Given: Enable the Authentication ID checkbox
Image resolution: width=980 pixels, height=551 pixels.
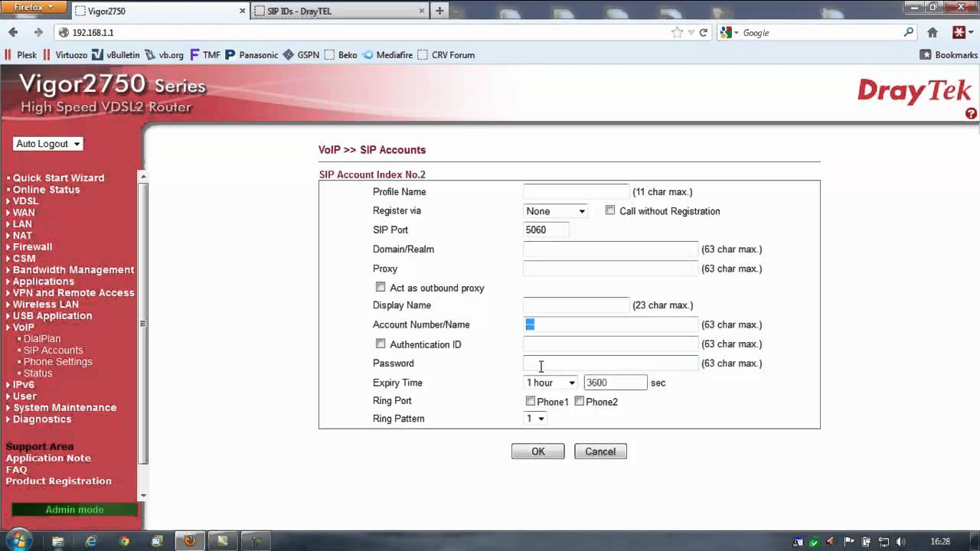Looking at the screenshot, I should pos(381,344).
